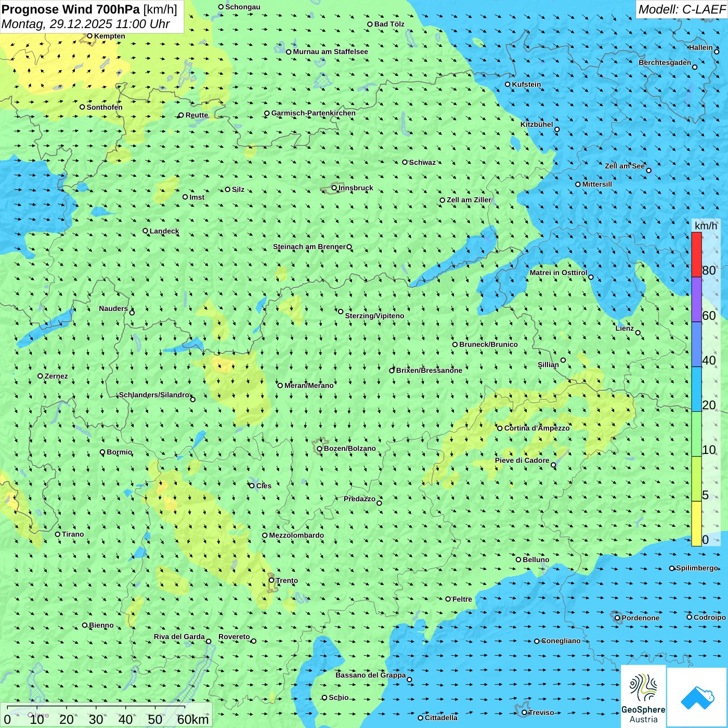The image size is (728, 728).
Task: Click the Zell am See label
Action: pos(625,166)
